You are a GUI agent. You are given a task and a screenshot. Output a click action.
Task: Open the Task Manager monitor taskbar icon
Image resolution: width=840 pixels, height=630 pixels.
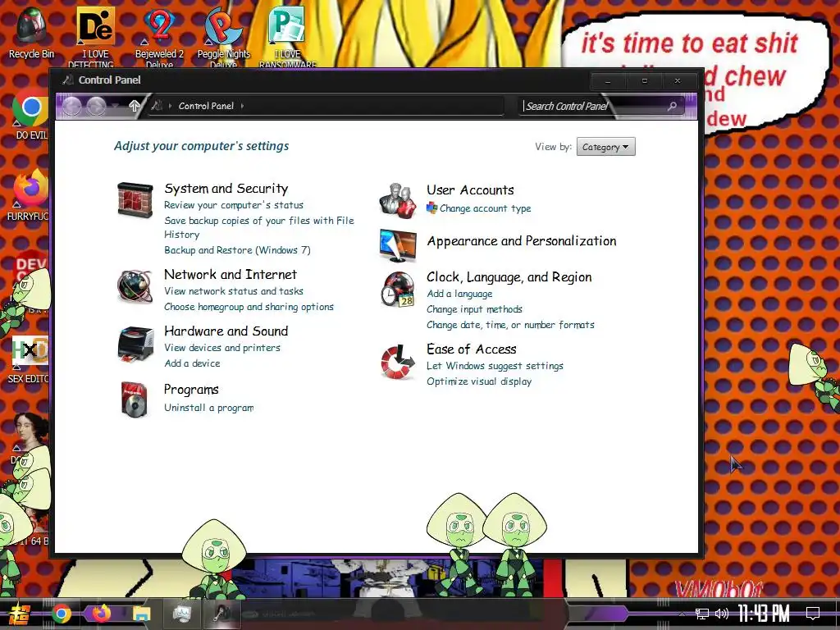pyautogui.click(x=182, y=614)
